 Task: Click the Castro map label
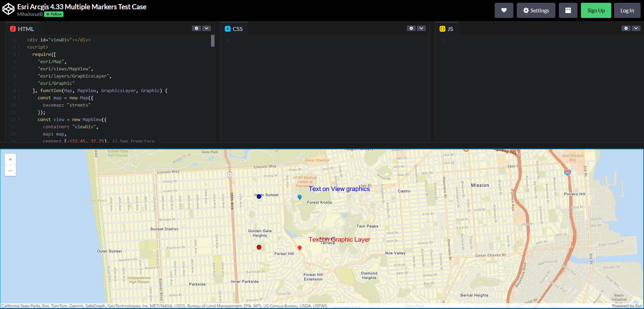(404, 191)
